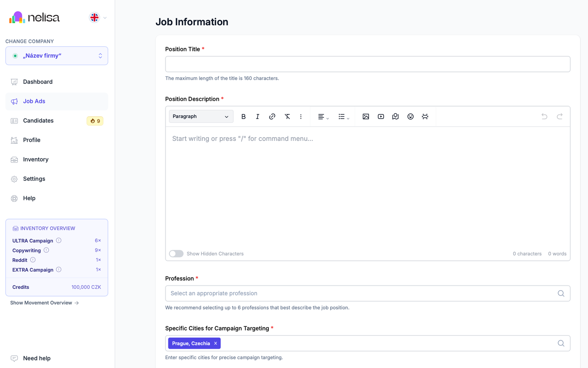Embed a video using the video icon
The image size is (588, 368).
(381, 116)
